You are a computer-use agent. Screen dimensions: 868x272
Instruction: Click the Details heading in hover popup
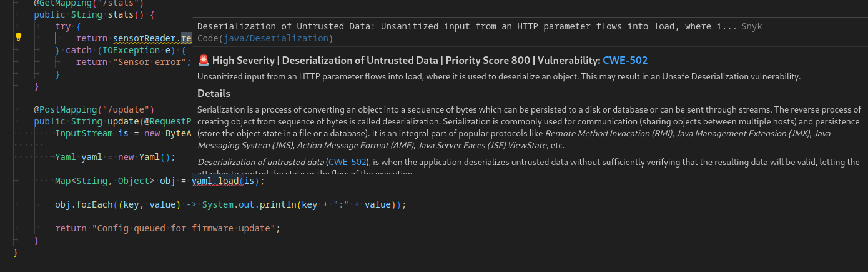tap(214, 93)
